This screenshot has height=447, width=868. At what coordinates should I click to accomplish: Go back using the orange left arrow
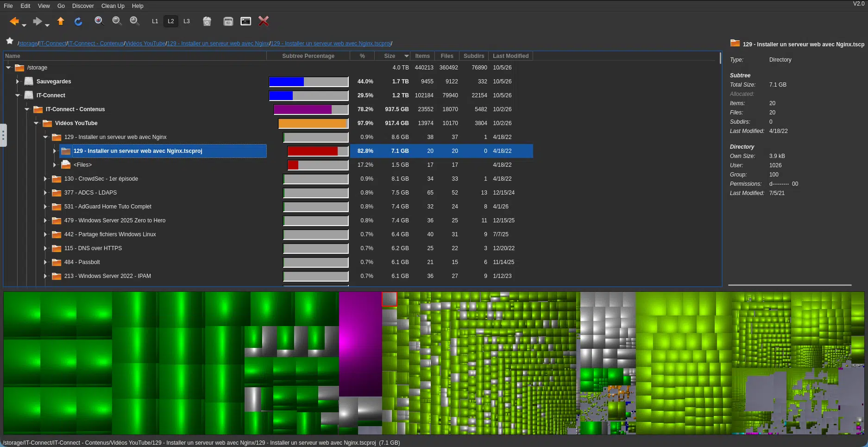pyautogui.click(x=14, y=21)
